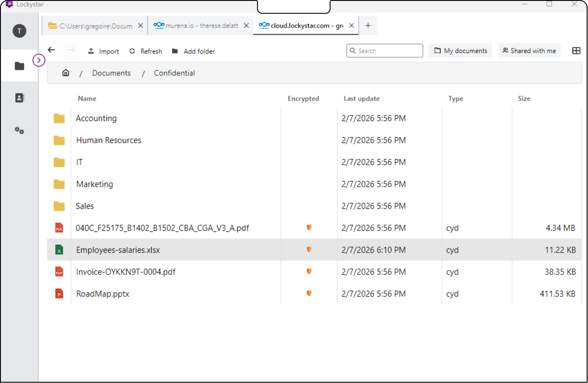Click the home icon in the breadcrumb bar
588x383 pixels.
pyautogui.click(x=65, y=72)
